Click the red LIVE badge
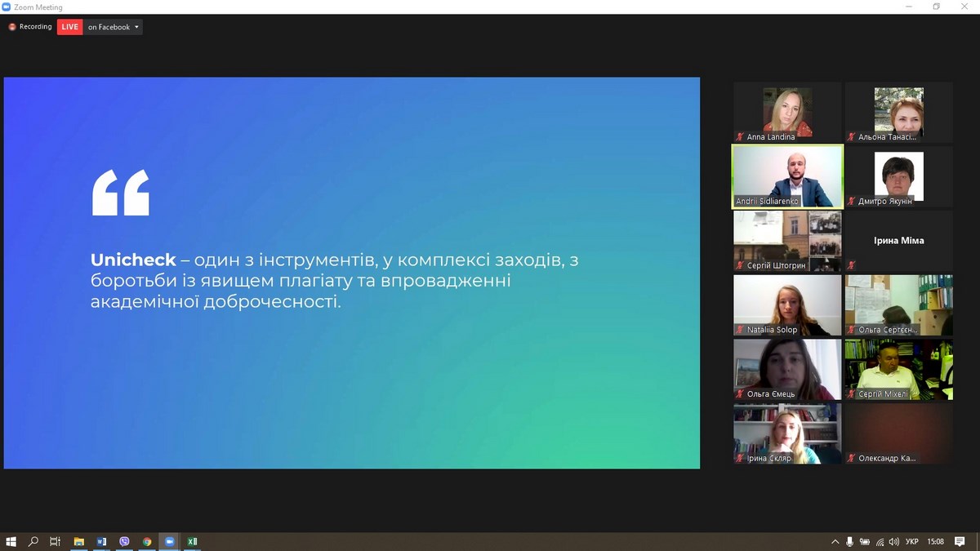The image size is (980, 551). 70,27
